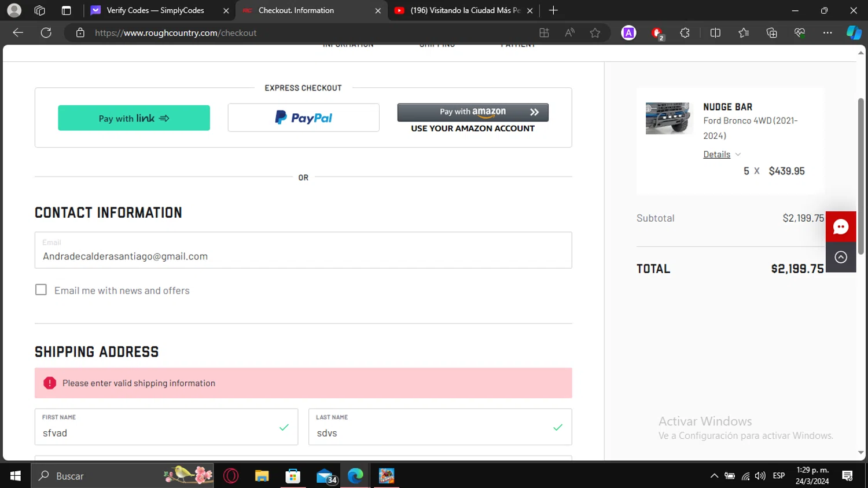Image resolution: width=868 pixels, height=488 pixels.
Task: Click the NUDGE BAR product title
Action: pos(728,107)
